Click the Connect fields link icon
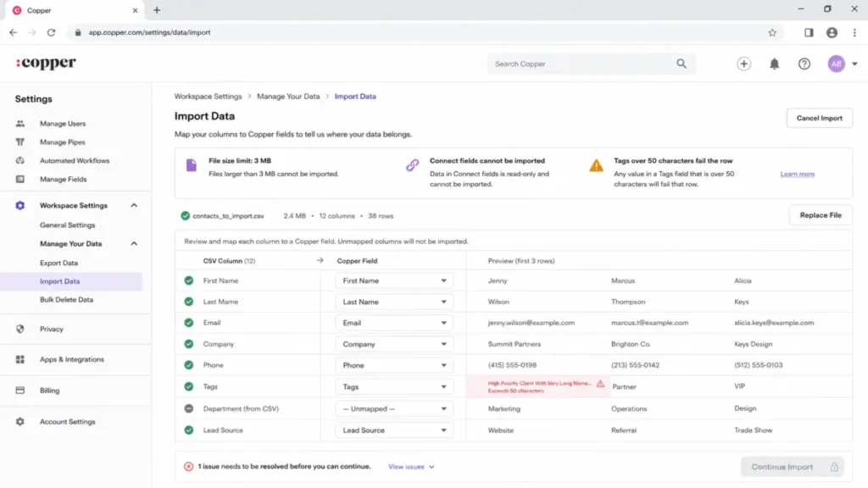This screenshot has width=868, height=488. [x=413, y=165]
